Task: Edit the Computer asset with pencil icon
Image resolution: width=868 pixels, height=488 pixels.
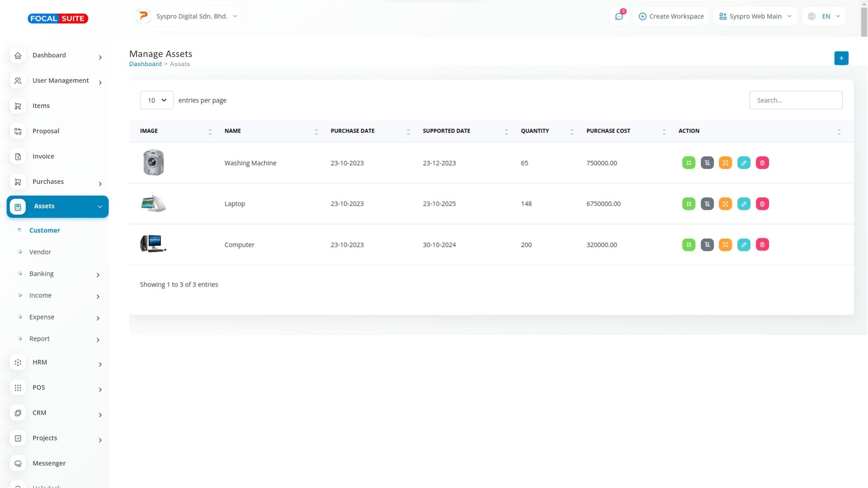Action: pyautogui.click(x=744, y=245)
